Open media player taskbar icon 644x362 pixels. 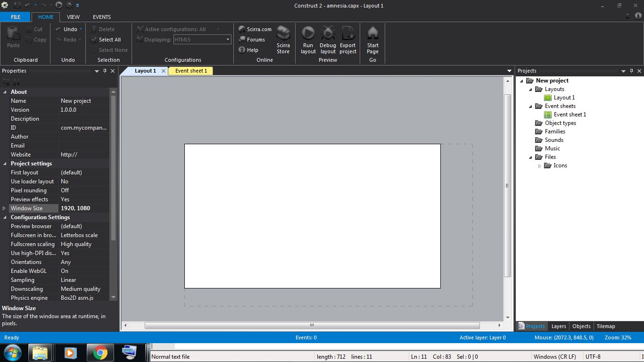pos(70,353)
